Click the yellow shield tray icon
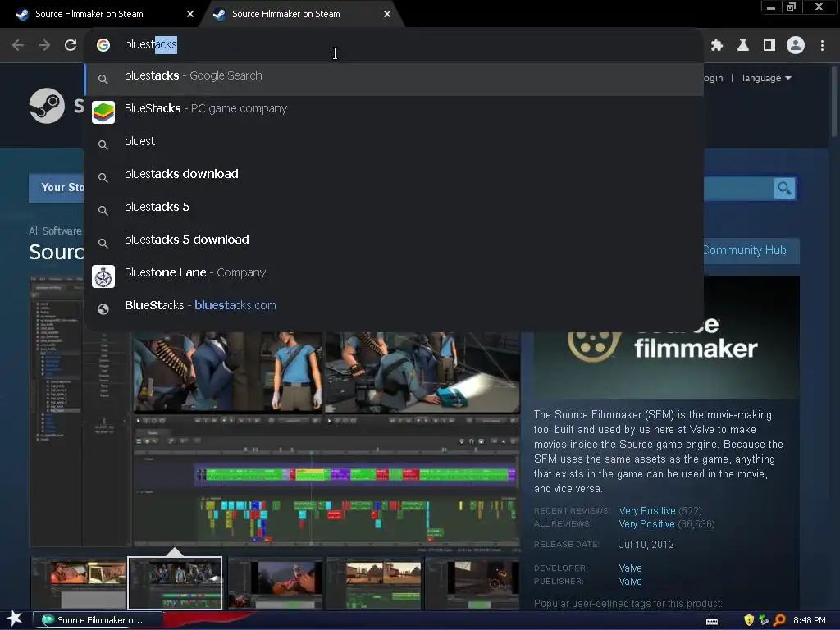Image resolution: width=840 pixels, height=630 pixels. (749, 620)
